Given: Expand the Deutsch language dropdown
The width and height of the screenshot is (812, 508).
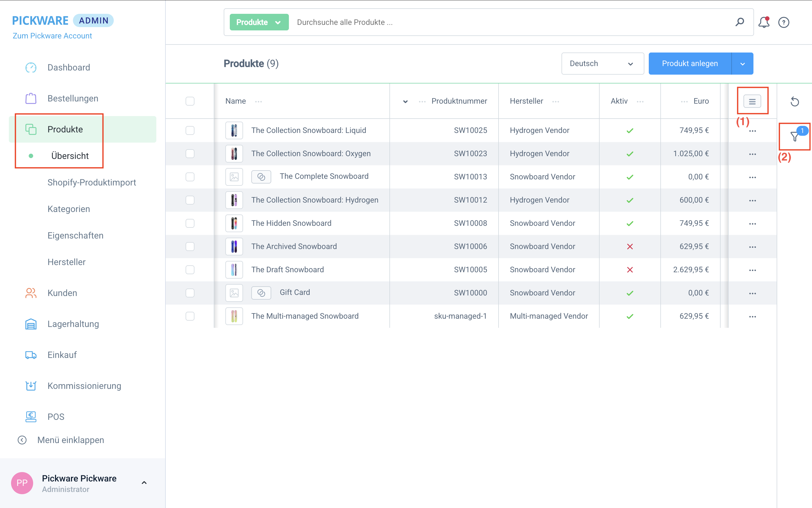Looking at the screenshot, I should pos(602,64).
